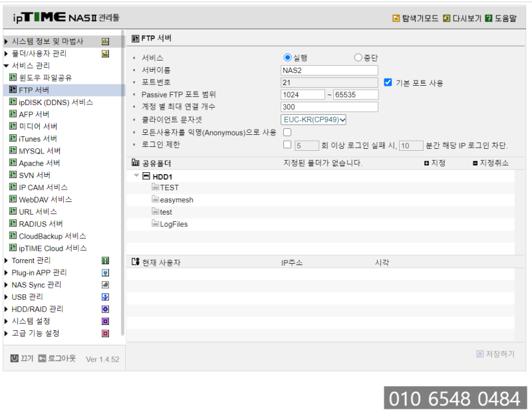This screenshot has width=532, height=414.
Task: Collapse the HDD1 folder tree
Action: tap(137, 176)
